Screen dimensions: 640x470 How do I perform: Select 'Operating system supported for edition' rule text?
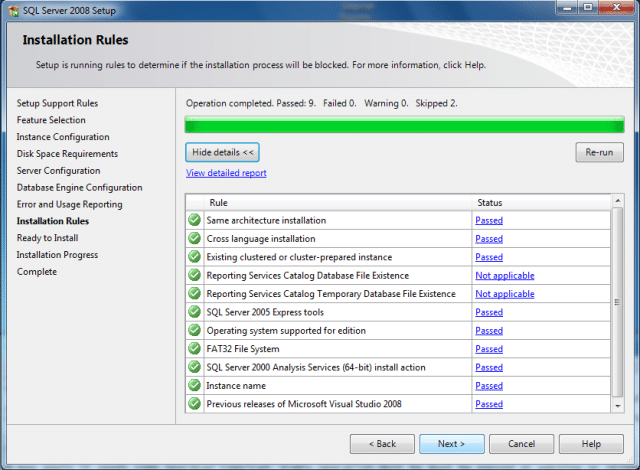286,330
